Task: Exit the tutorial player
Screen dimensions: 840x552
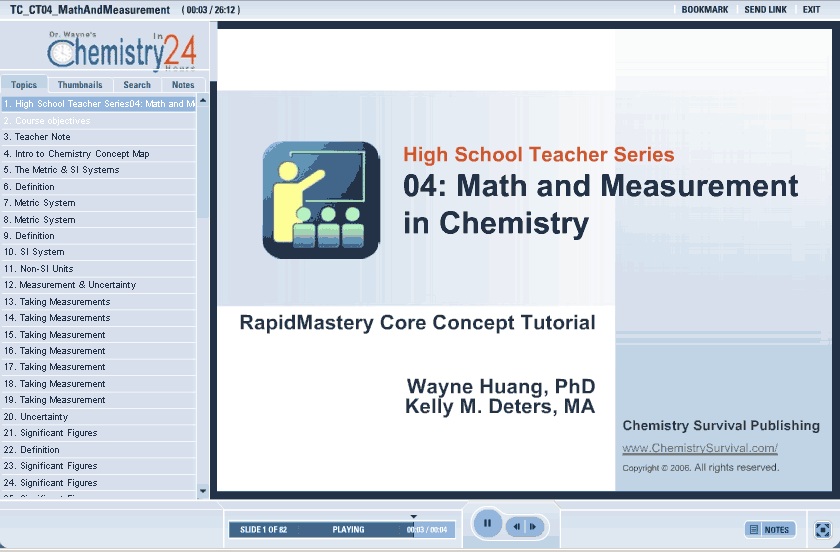Action: [811, 9]
